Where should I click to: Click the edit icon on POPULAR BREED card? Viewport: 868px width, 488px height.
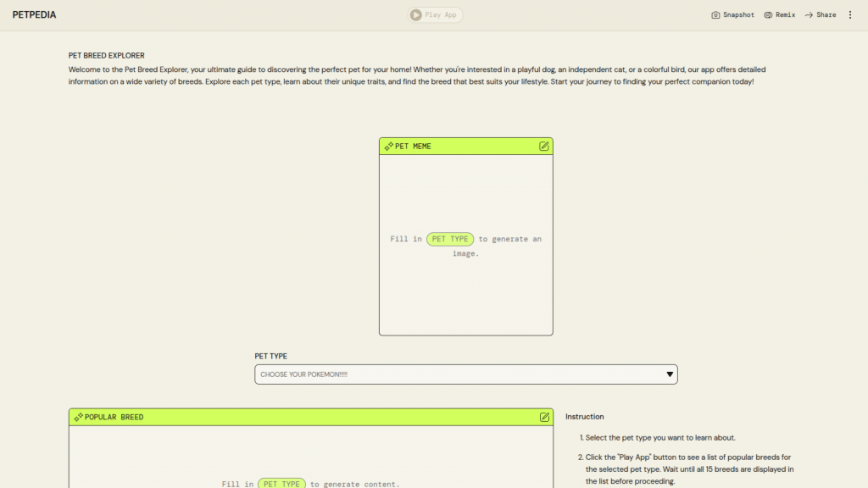pyautogui.click(x=544, y=417)
